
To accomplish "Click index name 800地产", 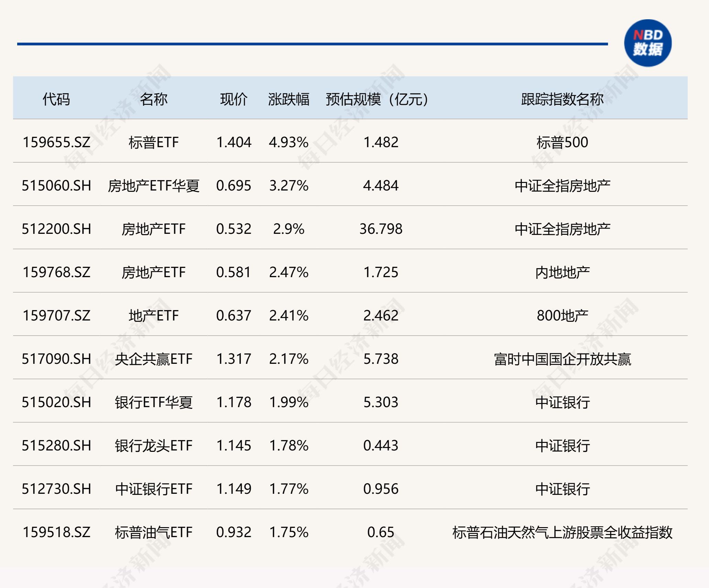I will (563, 316).
